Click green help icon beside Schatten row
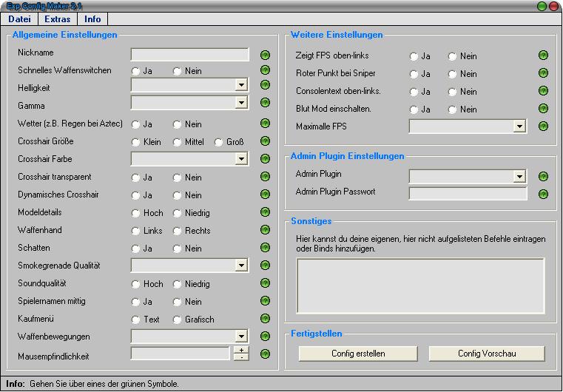This screenshot has height=392, width=563. [265, 248]
